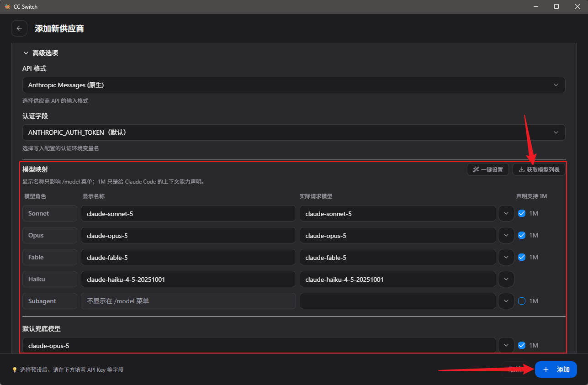
Task: Edit the Opus actual request model field
Action: pyautogui.click(x=397, y=235)
